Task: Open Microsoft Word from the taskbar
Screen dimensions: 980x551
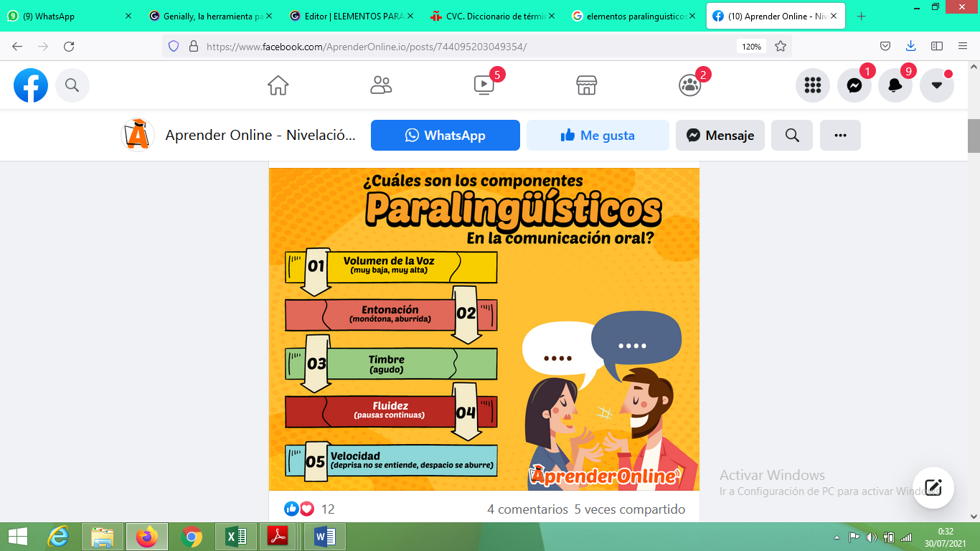Action: [x=324, y=535]
